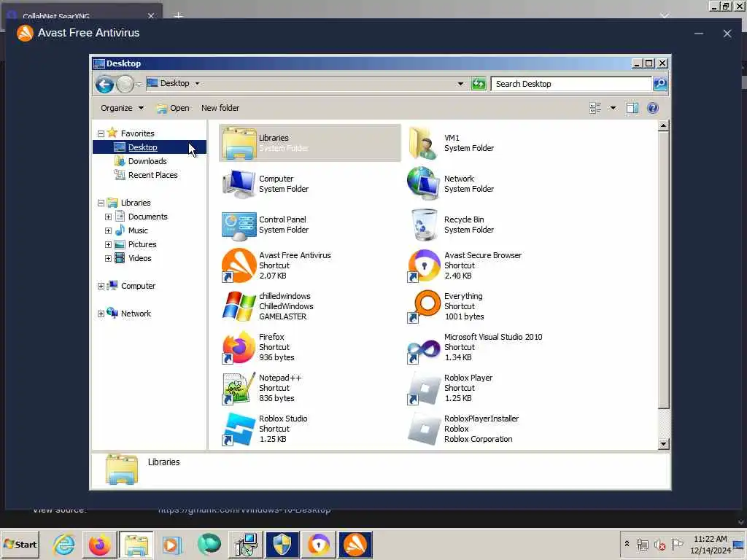Open the Organize dropdown menu

click(122, 108)
